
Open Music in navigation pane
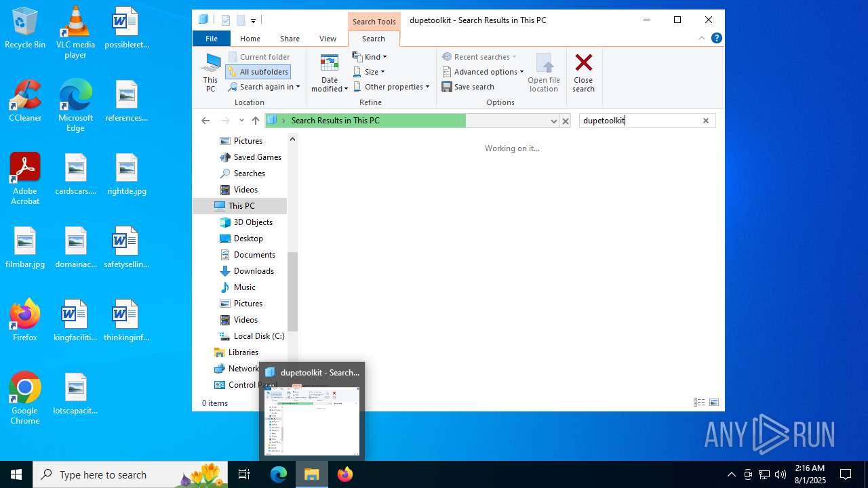[238, 287]
